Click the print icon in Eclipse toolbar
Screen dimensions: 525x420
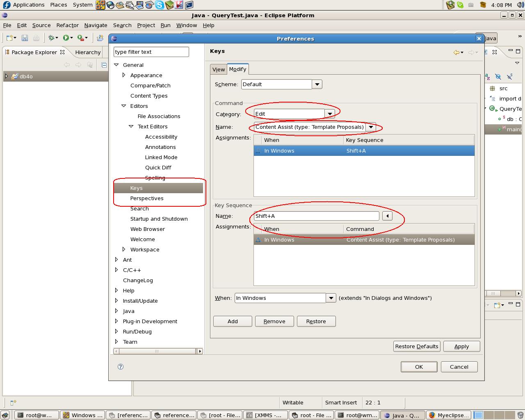click(x=36, y=38)
